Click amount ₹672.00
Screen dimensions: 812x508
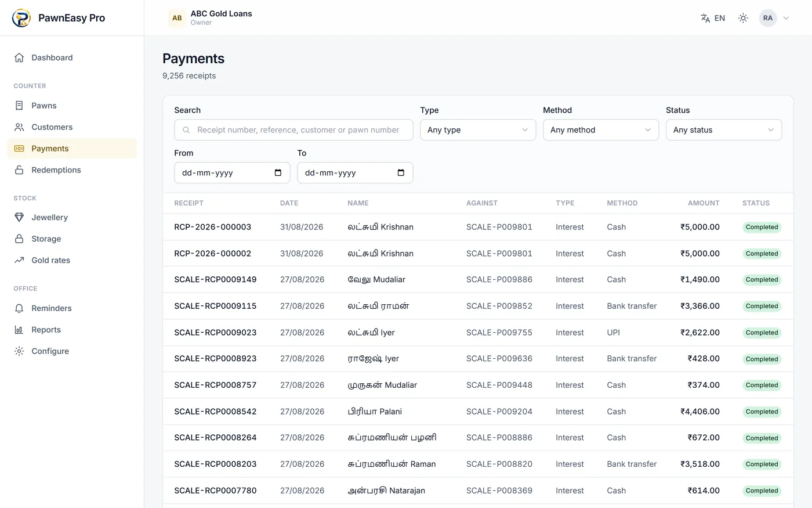coord(704,438)
